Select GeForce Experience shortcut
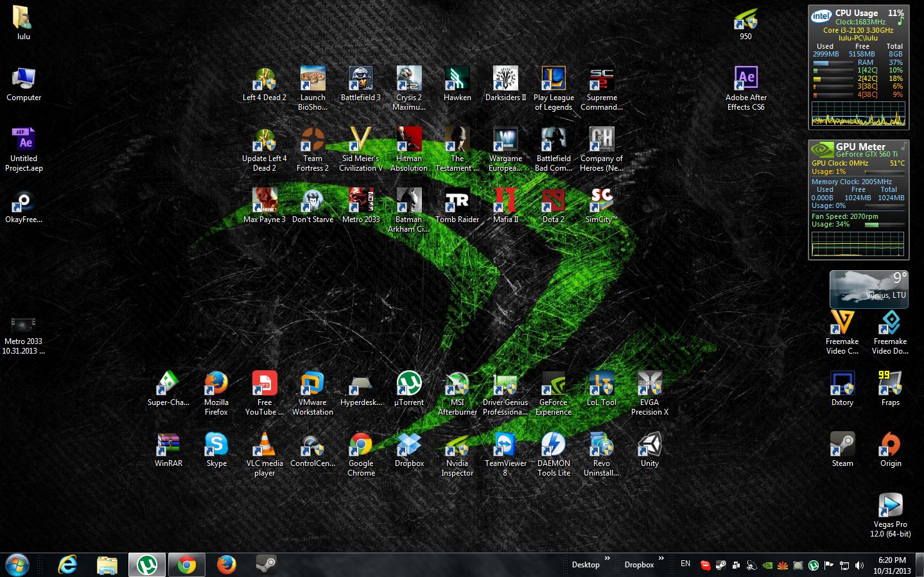Image resolution: width=924 pixels, height=577 pixels. [x=554, y=393]
